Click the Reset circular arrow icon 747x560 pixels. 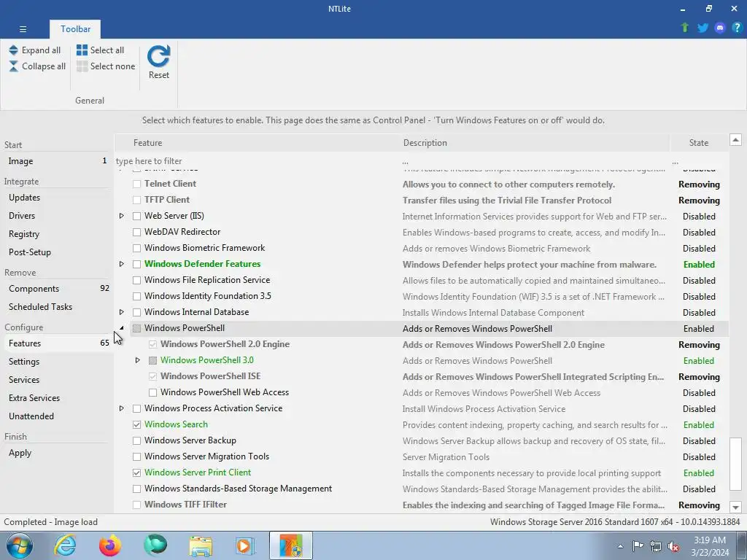click(158, 56)
